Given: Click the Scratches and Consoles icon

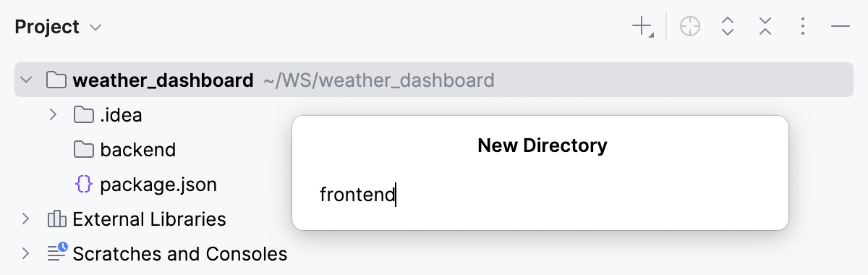Looking at the screenshot, I should 56,253.
